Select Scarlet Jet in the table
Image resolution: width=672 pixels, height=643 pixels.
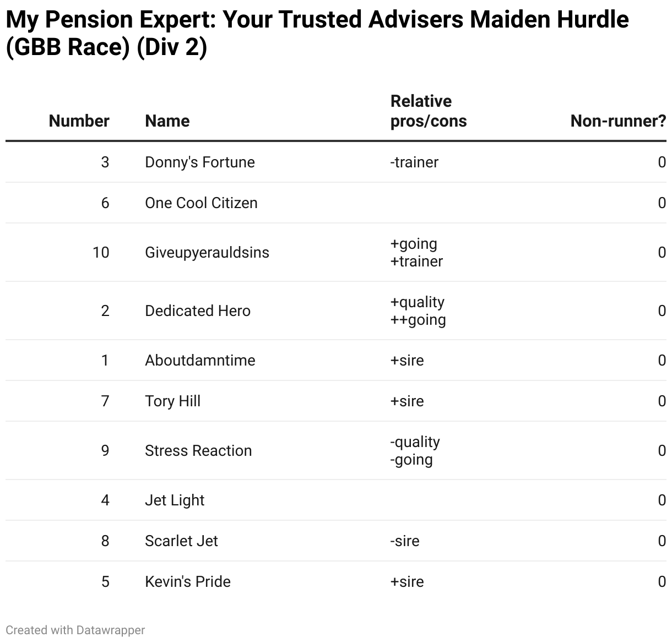coord(181,541)
